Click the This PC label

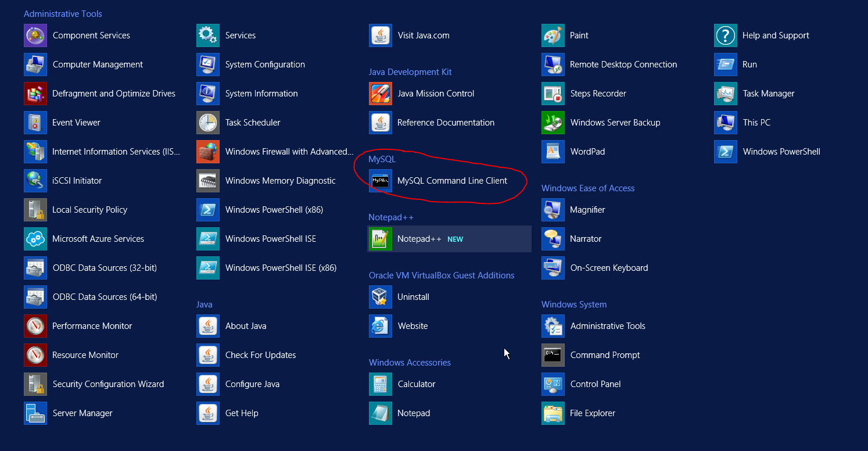point(756,123)
